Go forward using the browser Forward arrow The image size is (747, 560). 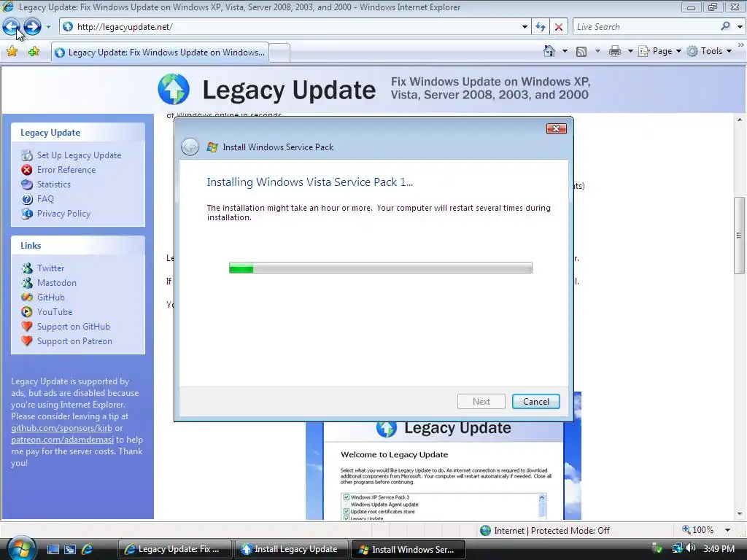(x=32, y=27)
